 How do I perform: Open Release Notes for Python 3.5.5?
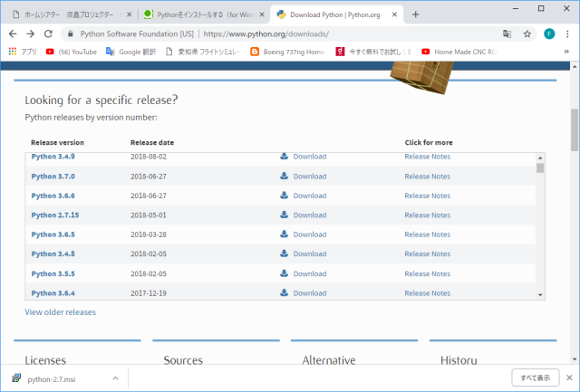coord(427,273)
